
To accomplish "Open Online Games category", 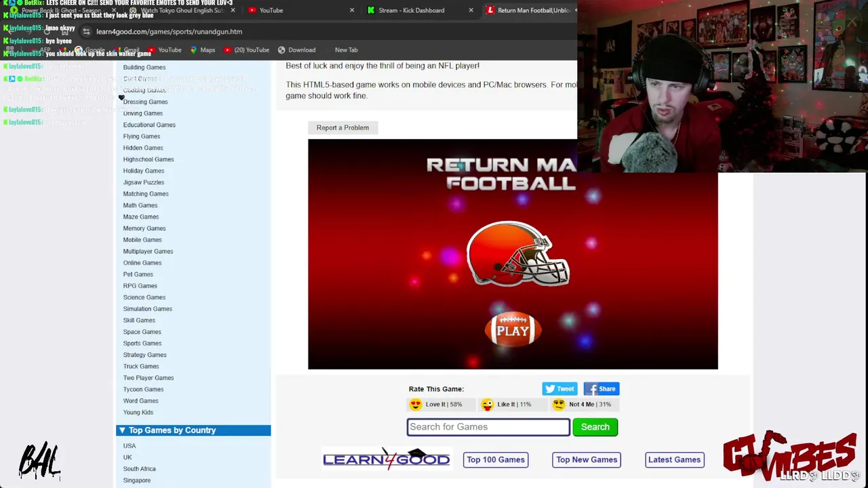I will click(x=142, y=263).
